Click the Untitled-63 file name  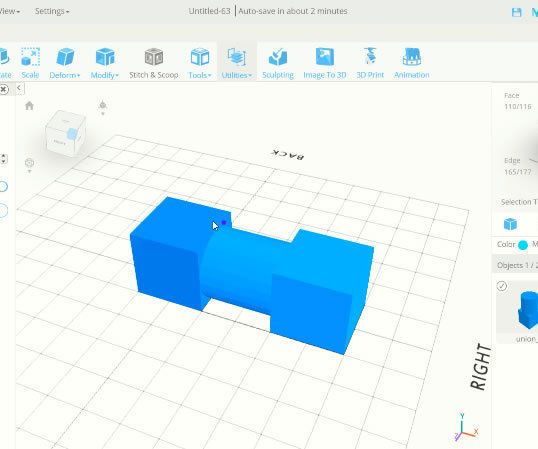209,11
